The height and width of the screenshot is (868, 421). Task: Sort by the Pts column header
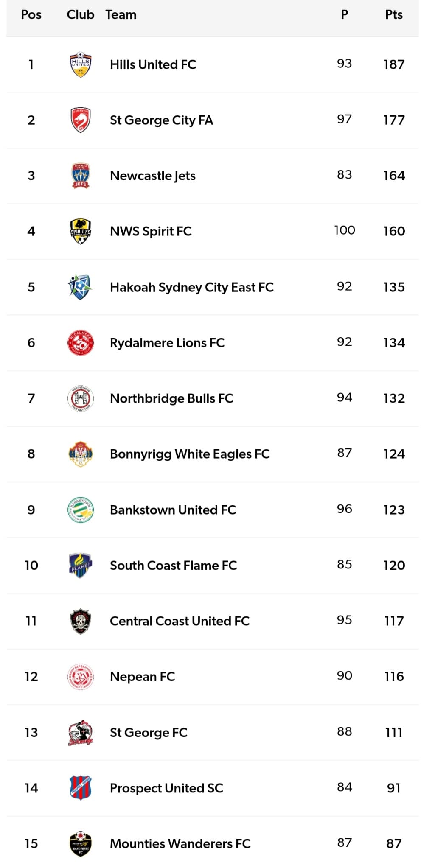(393, 15)
